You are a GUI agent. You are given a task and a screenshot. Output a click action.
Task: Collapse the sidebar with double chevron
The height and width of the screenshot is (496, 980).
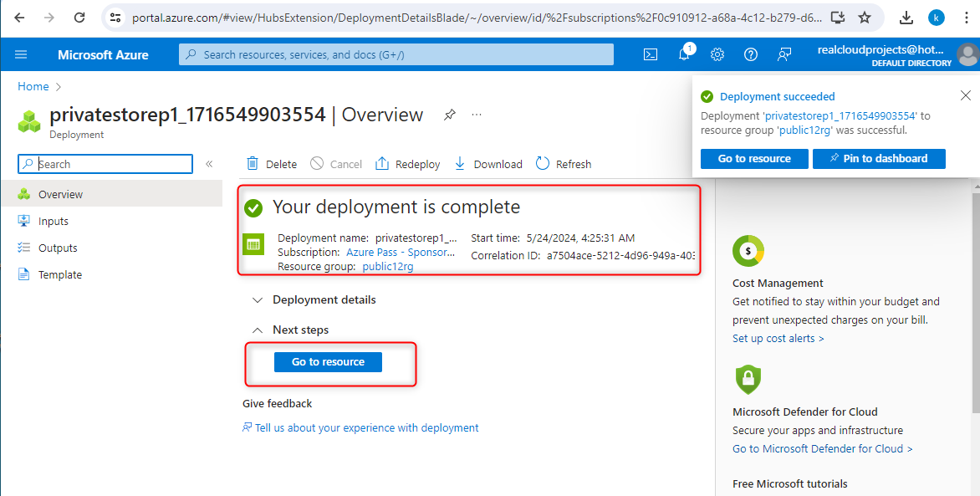[x=209, y=164]
